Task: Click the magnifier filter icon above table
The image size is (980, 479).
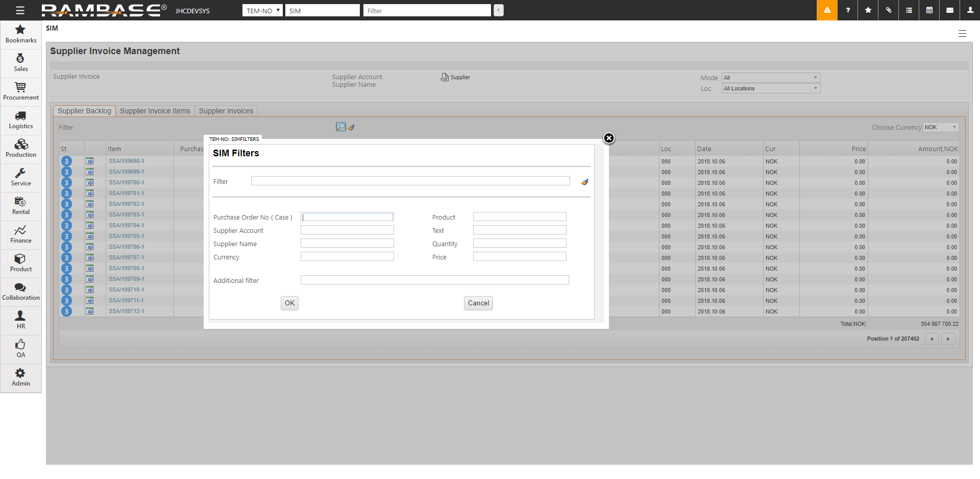Action: pyautogui.click(x=340, y=127)
